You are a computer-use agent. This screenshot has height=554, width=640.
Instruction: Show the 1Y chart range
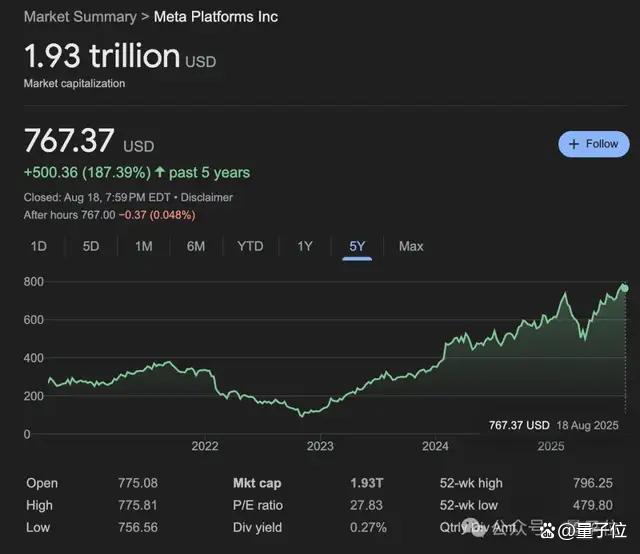304,246
